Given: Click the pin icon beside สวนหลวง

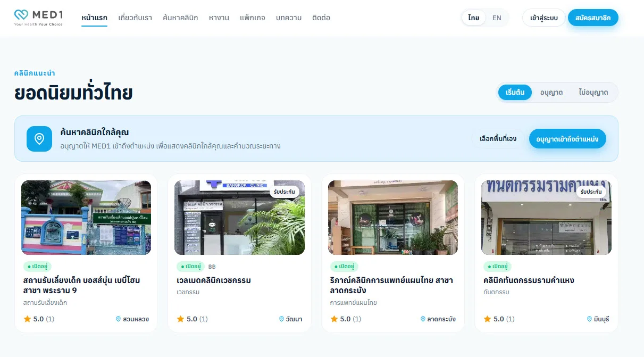Looking at the screenshot, I should coord(118,319).
